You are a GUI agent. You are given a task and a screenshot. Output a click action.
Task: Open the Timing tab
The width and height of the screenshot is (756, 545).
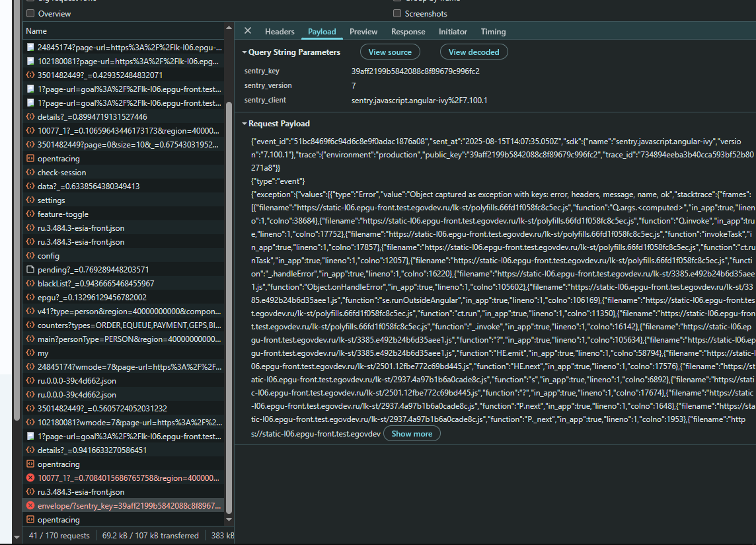click(x=493, y=31)
